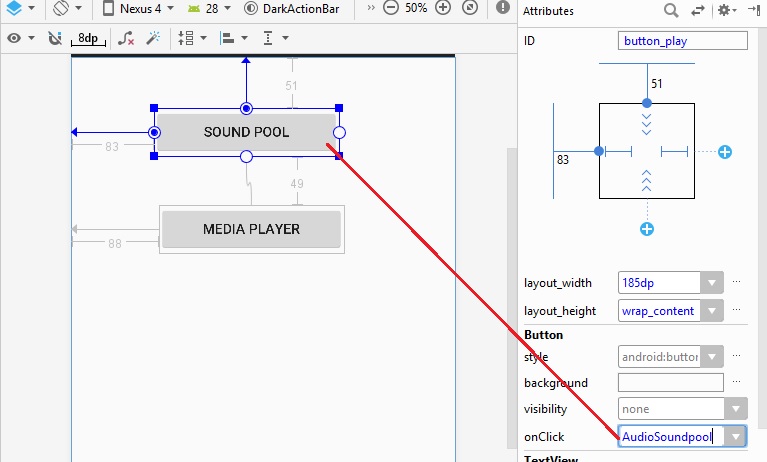This screenshot has height=462, width=767.
Task: Open the visibility dropdown
Action: coord(735,409)
